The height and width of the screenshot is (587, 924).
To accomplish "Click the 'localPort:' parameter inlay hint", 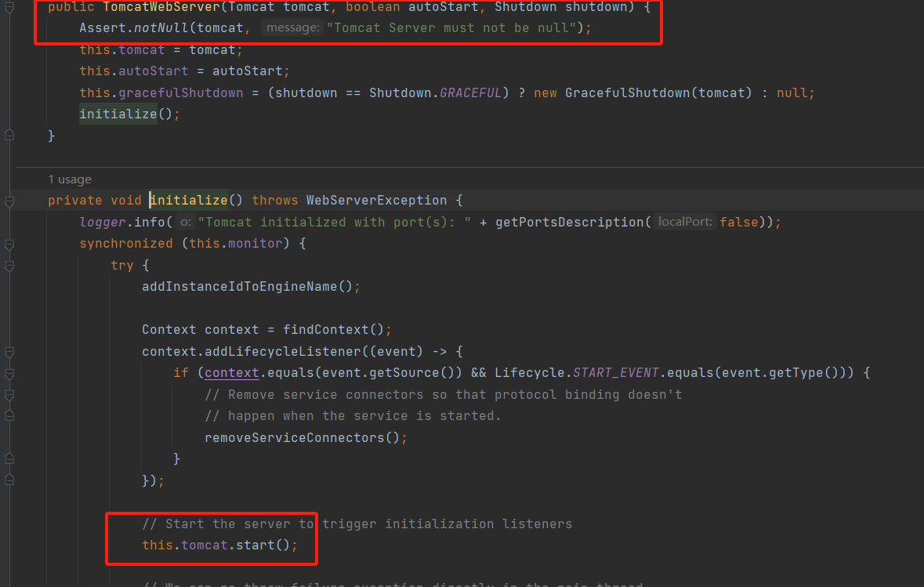I will (685, 222).
